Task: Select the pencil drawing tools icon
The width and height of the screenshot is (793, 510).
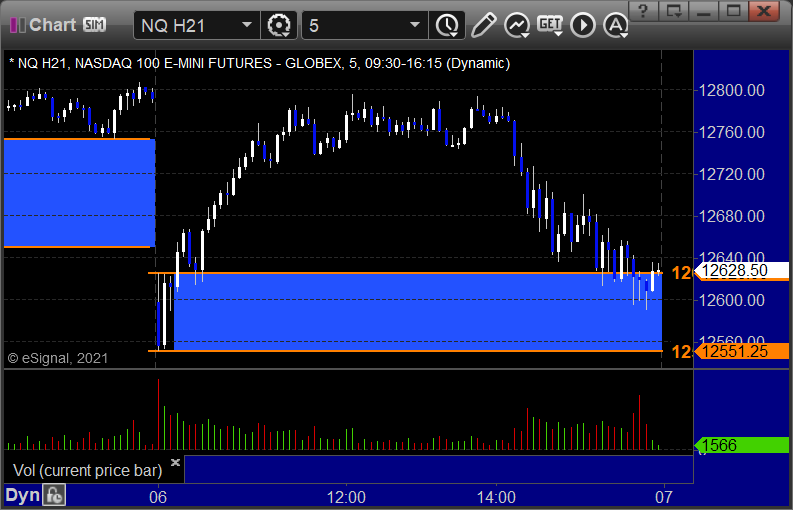Action: (x=483, y=25)
